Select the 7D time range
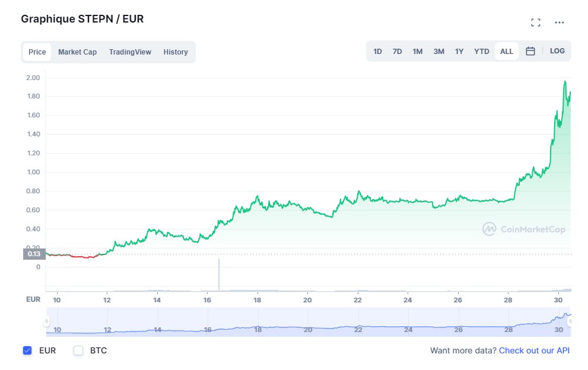The height and width of the screenshot is (370, 588). [397, 52]
